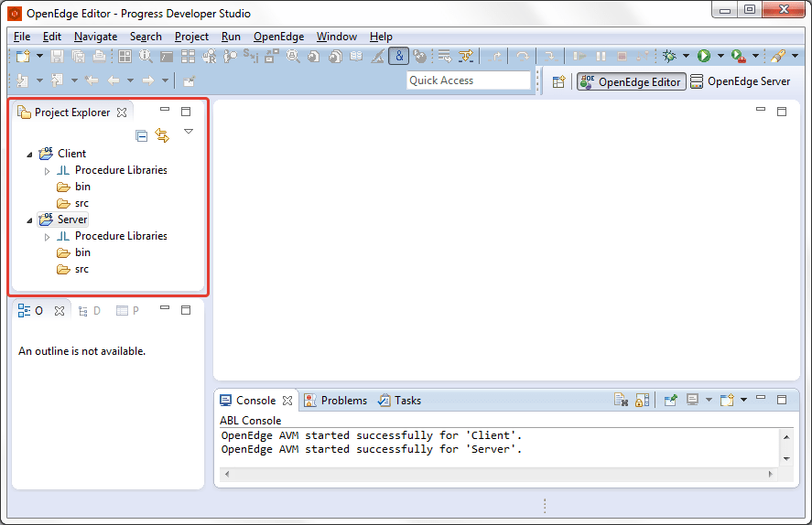Switch to the Problems tab
Viewport: 812px width, 525px height.
pos(336,401)
